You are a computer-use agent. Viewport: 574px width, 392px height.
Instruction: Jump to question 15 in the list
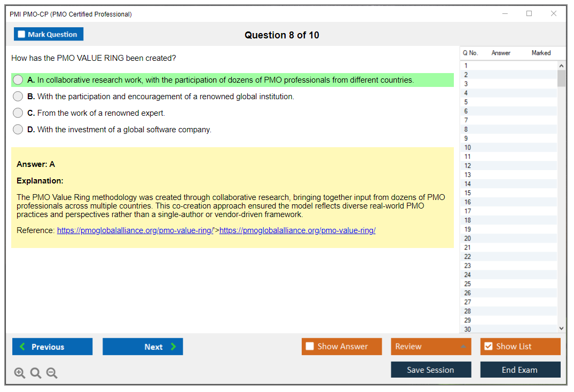(x=468, y=193)
